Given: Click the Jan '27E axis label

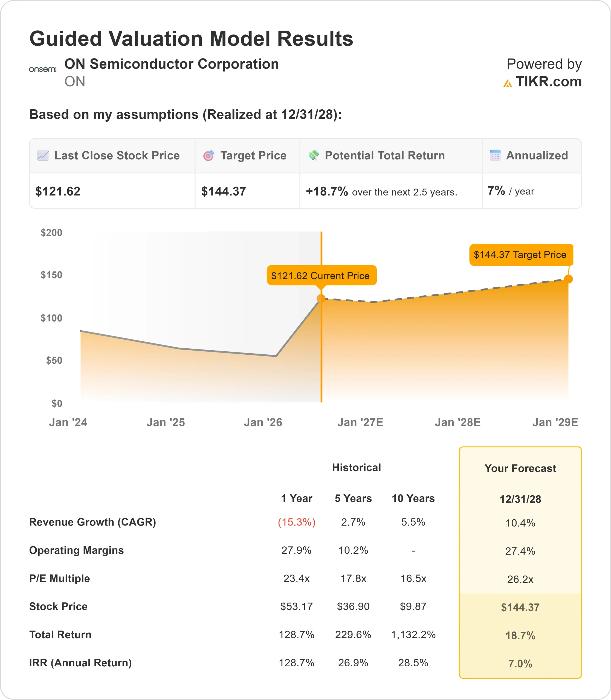Looking at the screenshot, I should 360,422.
